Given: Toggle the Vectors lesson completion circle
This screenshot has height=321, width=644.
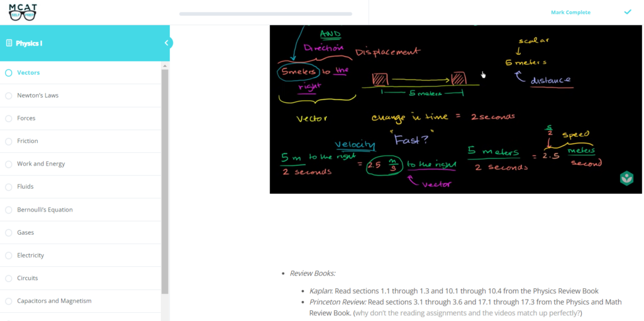Looking at the screenshot, I should click(9, 73).
